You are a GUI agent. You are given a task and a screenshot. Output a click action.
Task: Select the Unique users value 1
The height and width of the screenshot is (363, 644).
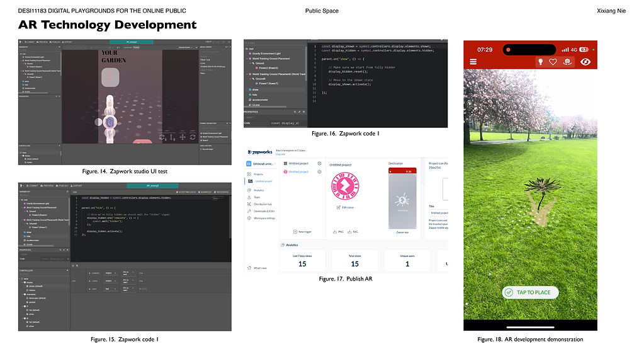(407, 264)
